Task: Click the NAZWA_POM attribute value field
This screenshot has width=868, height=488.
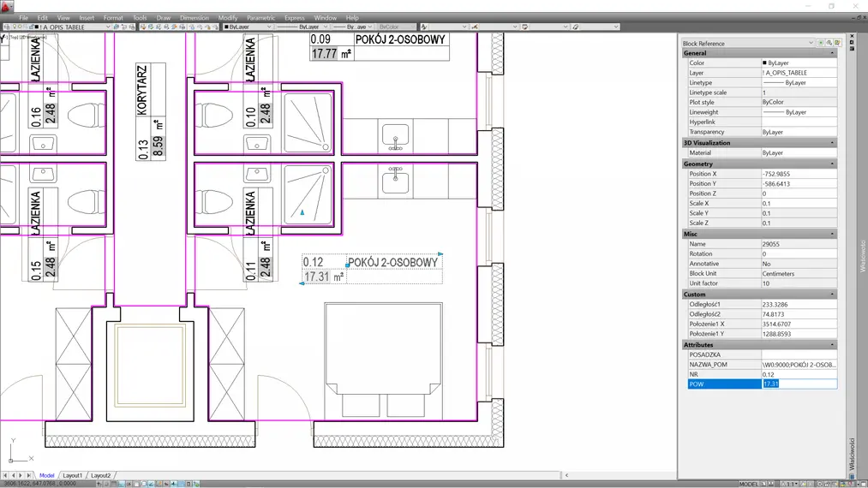Action: pyautogui.click(x=799, y=365)
